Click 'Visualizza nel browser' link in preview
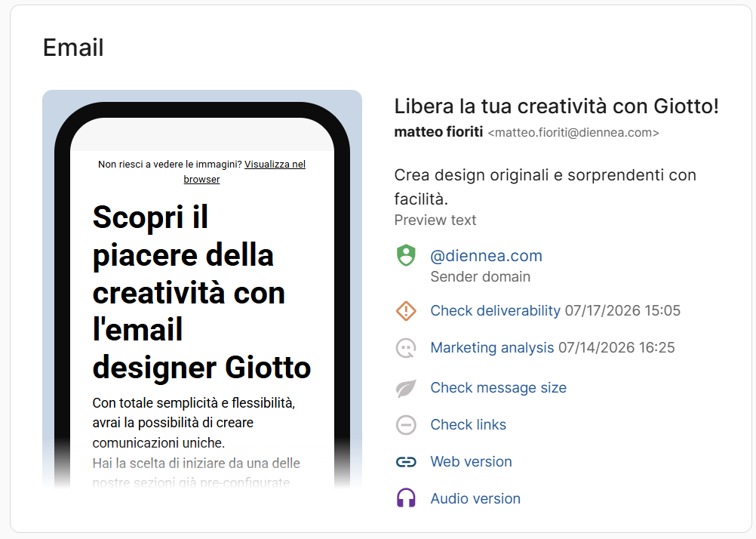756x539 pixels. (x=244, y=171)
